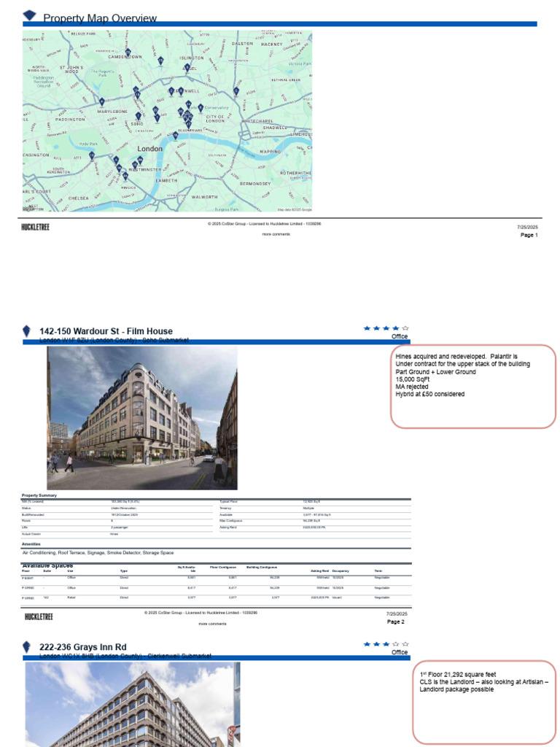Click the Page 1 label
This screenshot has width=560, height=747.
(x=529, y=236)
